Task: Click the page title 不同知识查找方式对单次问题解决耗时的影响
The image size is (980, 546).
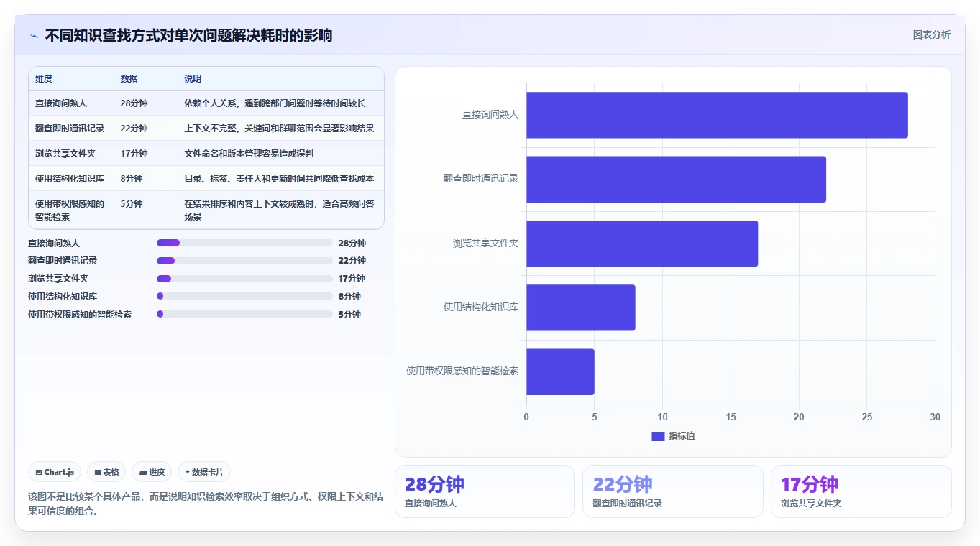Action: click(188, 36)
